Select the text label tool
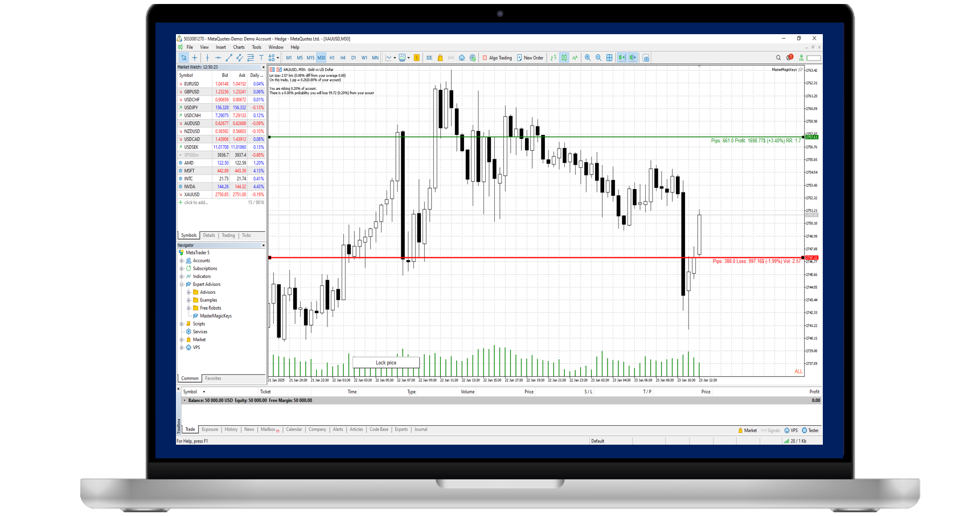The image size is (980, 517). pos(261,58)
